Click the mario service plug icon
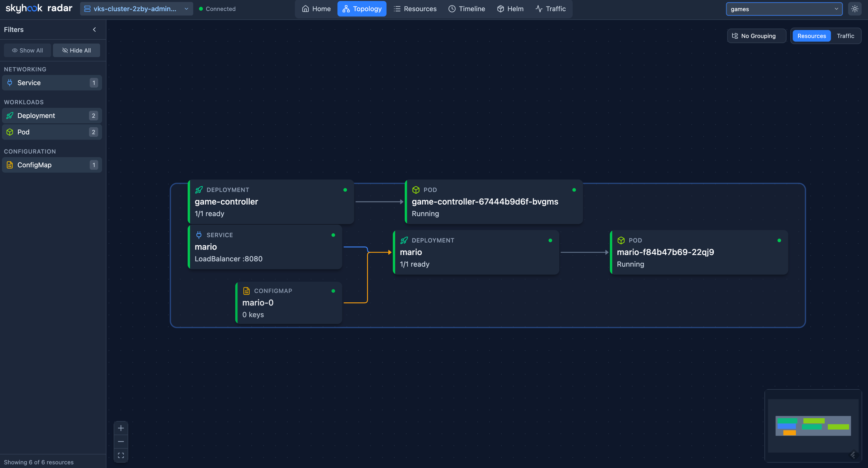Screen dimensions: 868x468 point(199,235)
